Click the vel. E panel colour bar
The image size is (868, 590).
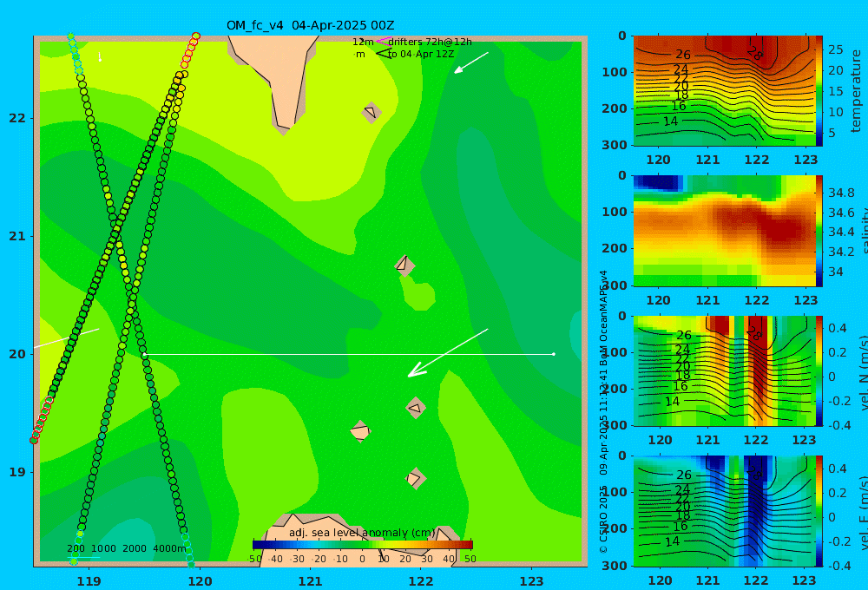point(819,511)
